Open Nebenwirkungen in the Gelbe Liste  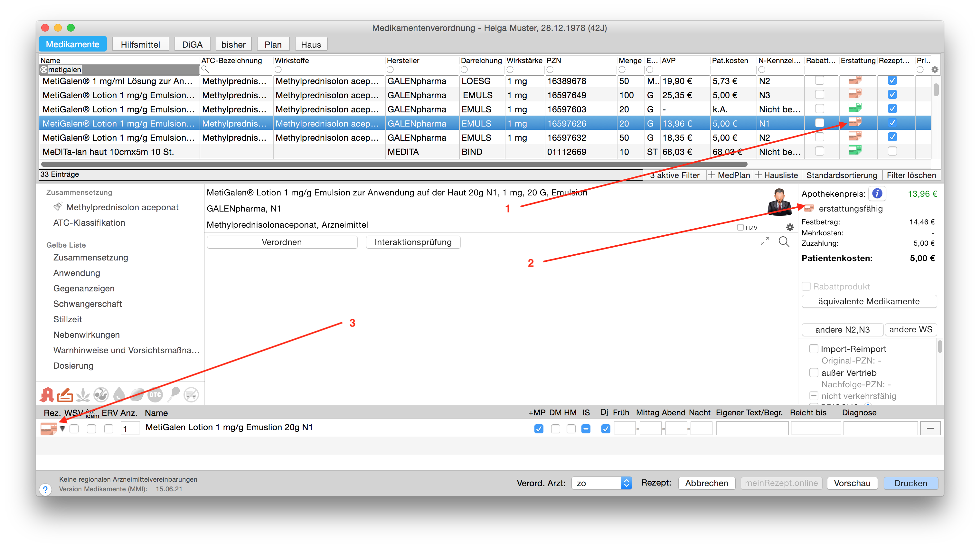click(x=86, y=335)
